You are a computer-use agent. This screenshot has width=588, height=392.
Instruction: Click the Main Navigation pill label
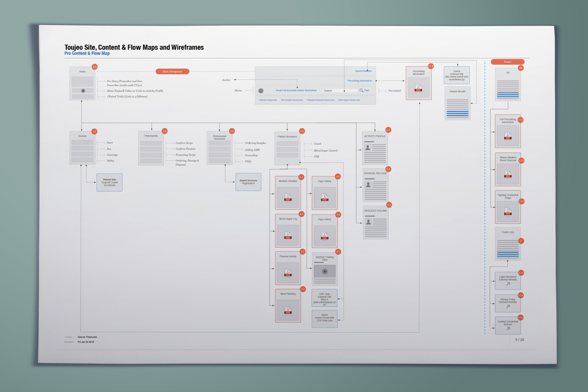click(x=172, y=71)
